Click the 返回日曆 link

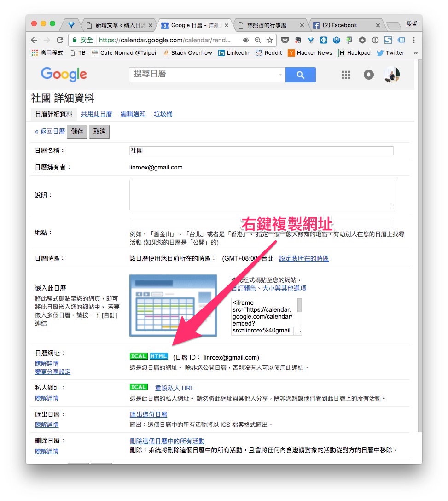click(x=50, y=131)
